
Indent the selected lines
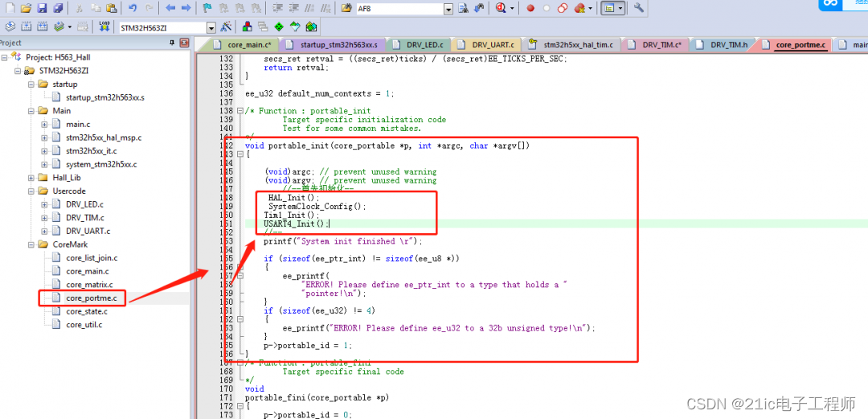(277, 8)
